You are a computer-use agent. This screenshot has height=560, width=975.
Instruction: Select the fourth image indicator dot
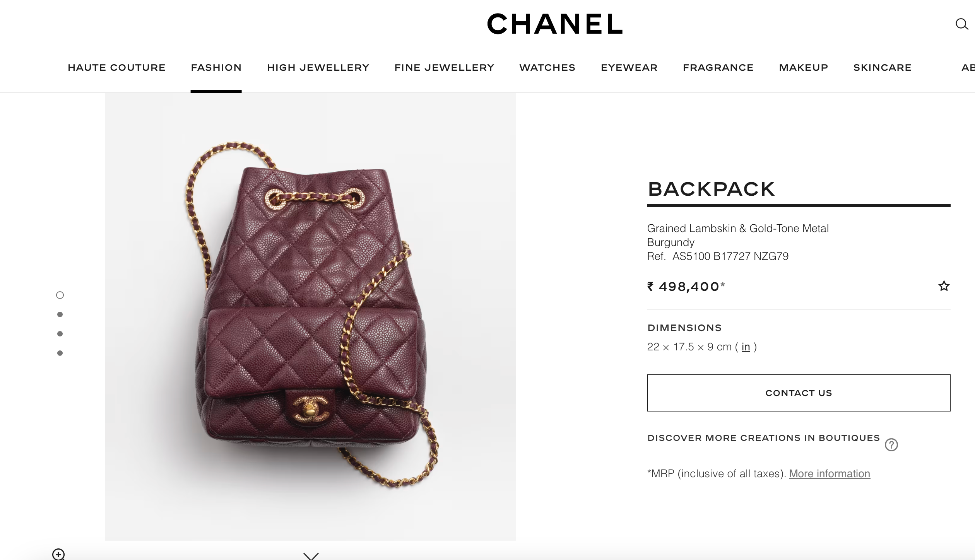60,353
